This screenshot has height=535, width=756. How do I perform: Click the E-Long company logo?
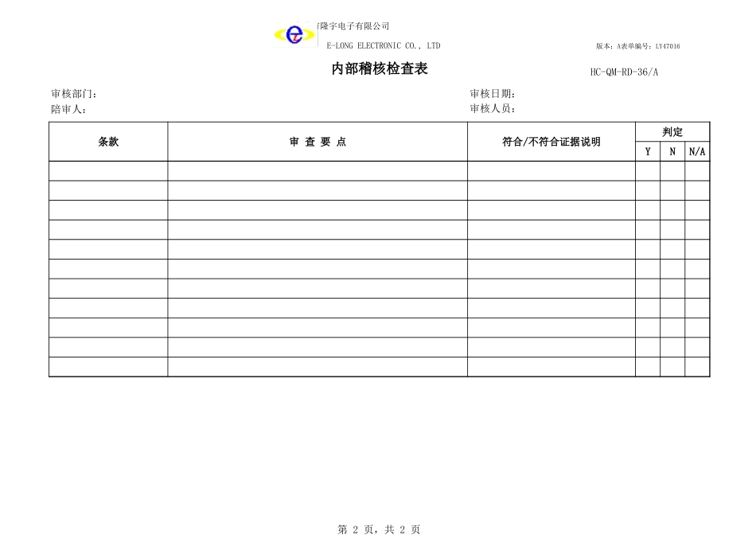[294, 33]
